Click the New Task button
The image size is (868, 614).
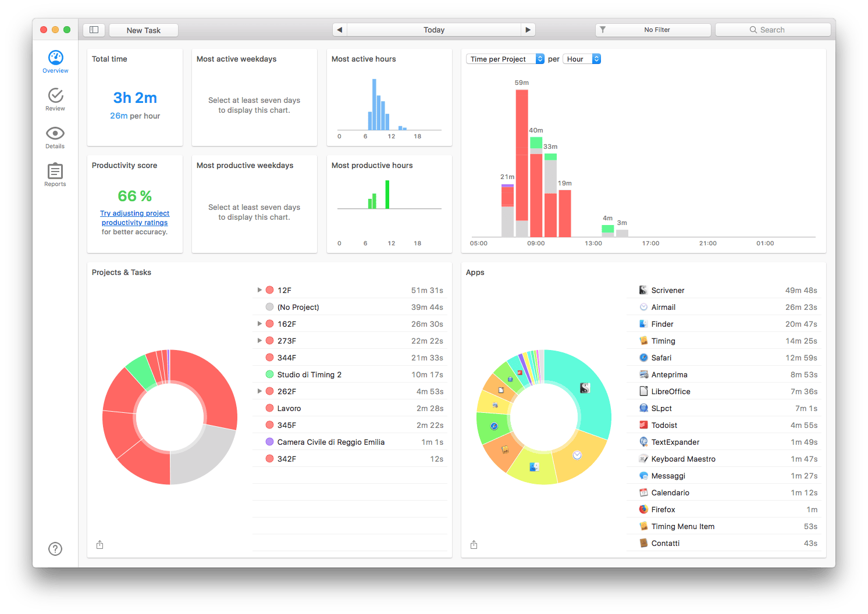[144, 30]
